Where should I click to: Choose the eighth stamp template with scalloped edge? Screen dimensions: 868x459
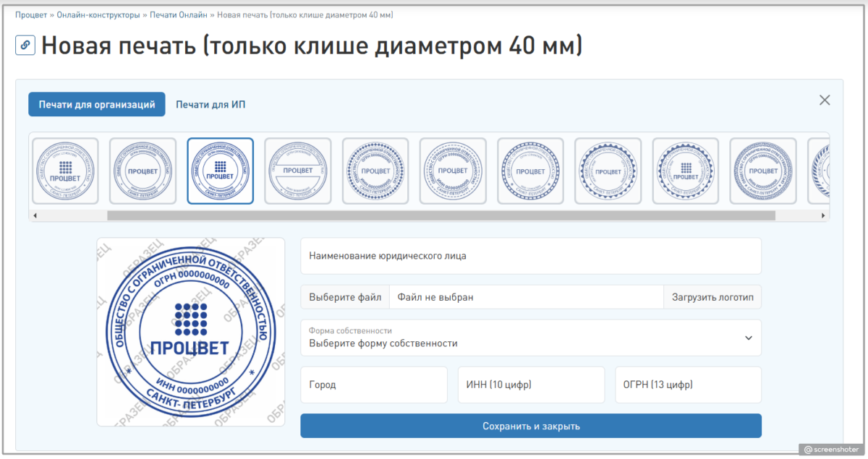608,171
